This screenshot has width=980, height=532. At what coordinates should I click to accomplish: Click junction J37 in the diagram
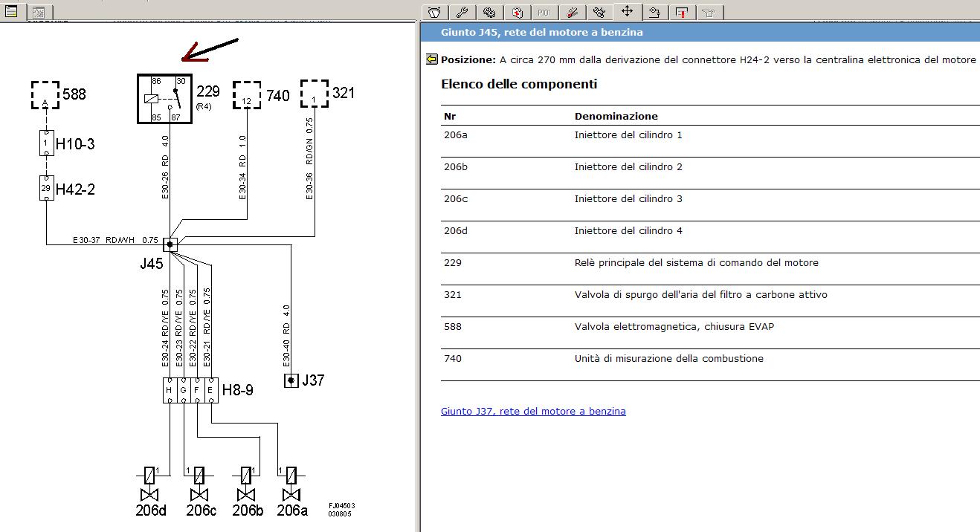[x=291, y=380]
